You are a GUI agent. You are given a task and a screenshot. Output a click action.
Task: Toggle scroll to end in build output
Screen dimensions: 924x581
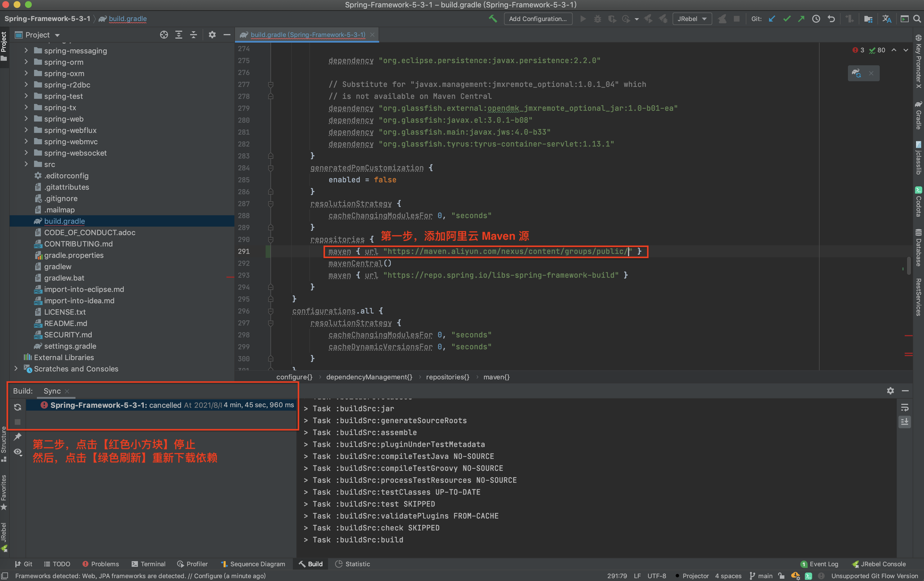pos(905,422)
